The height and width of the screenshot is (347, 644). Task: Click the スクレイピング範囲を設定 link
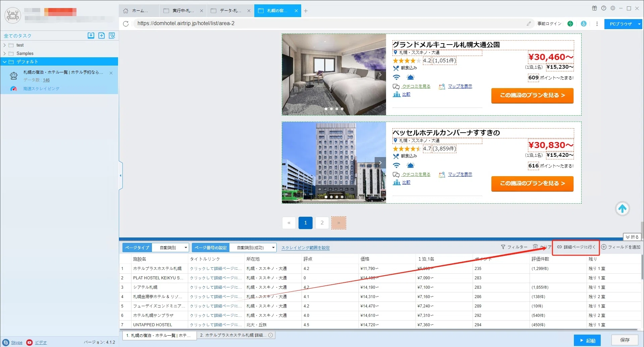click(306, 248)
